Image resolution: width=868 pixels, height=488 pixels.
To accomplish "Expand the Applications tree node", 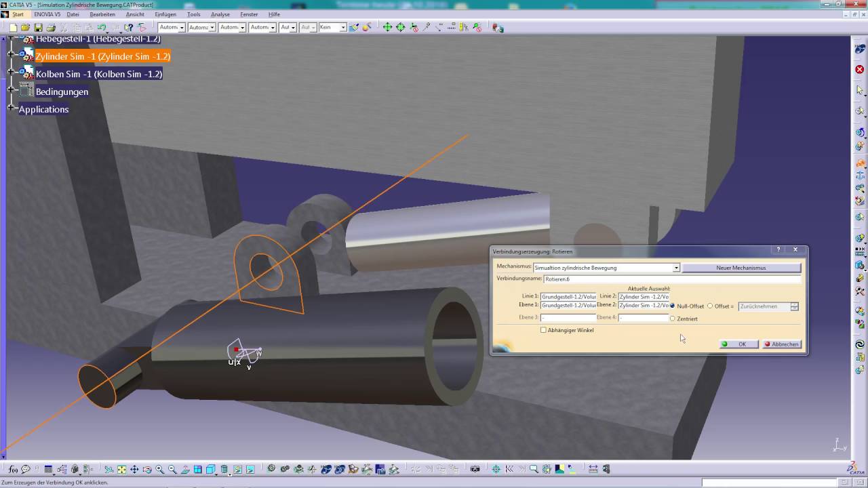I will [x=11, y=107].
